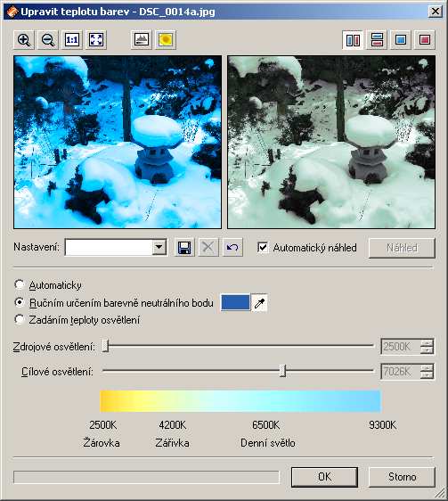Save current settings with floppy icon
448x501 pixels.
point(184,247)
